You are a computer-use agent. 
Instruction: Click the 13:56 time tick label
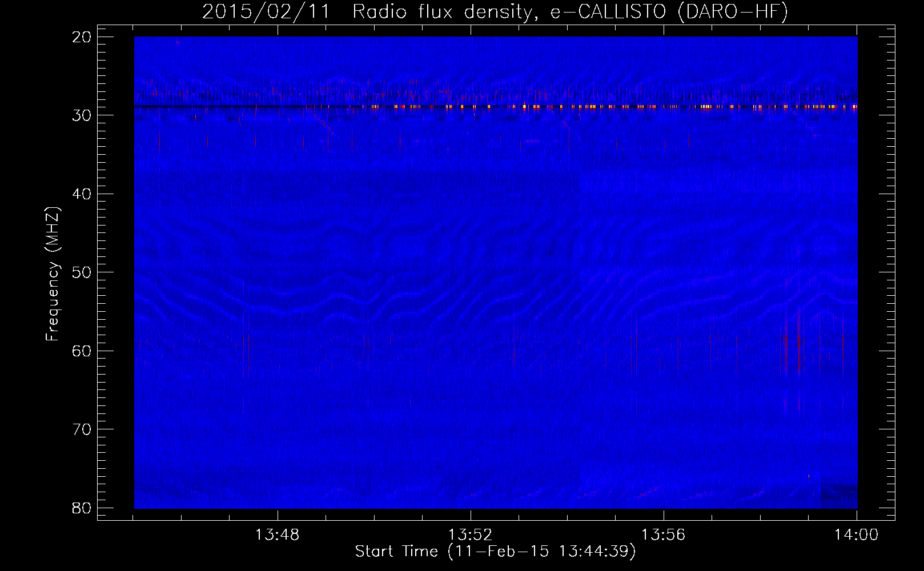[663, 535]
